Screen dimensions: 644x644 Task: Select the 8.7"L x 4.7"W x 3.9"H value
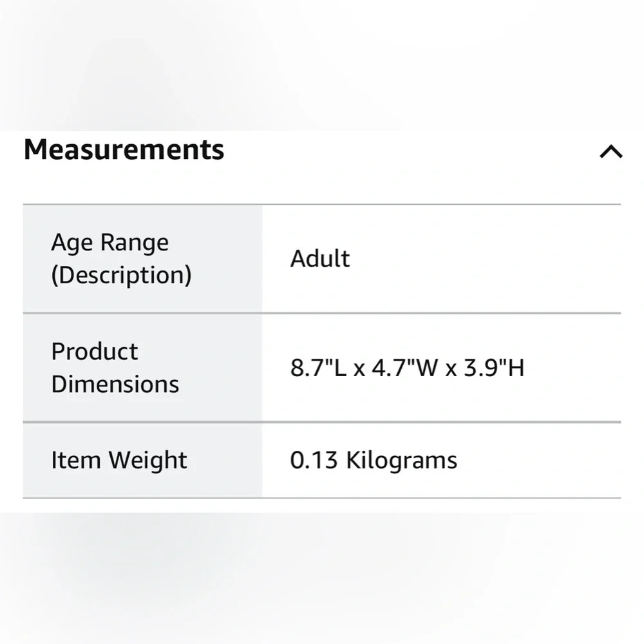coord(408,368)
